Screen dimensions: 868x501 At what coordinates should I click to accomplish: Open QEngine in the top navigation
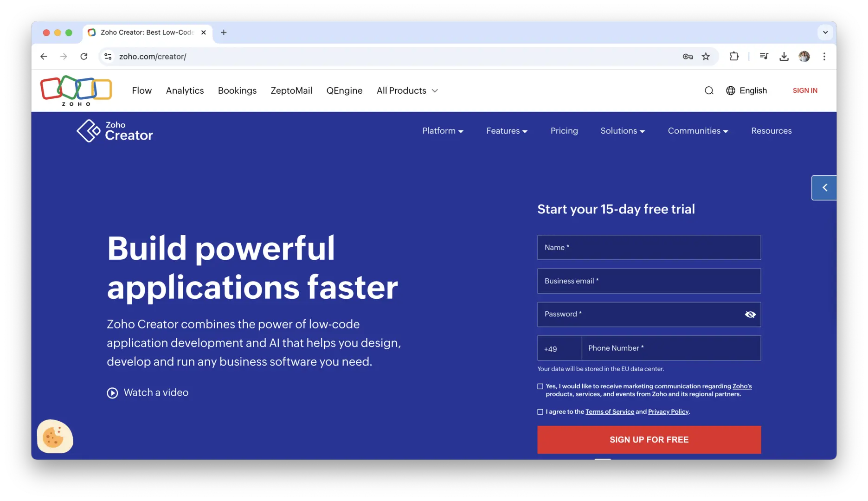pos(344,90)
